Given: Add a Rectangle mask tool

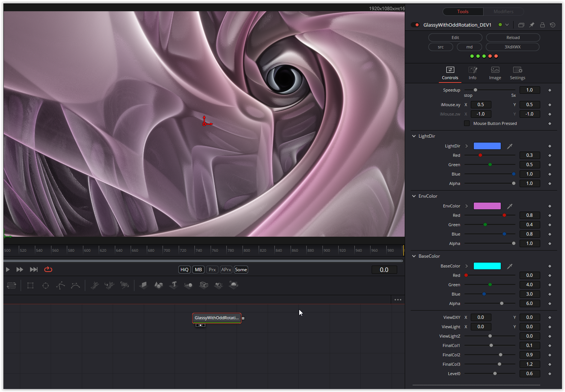Looking at the screenshot, I should click(x=30, y=285).
